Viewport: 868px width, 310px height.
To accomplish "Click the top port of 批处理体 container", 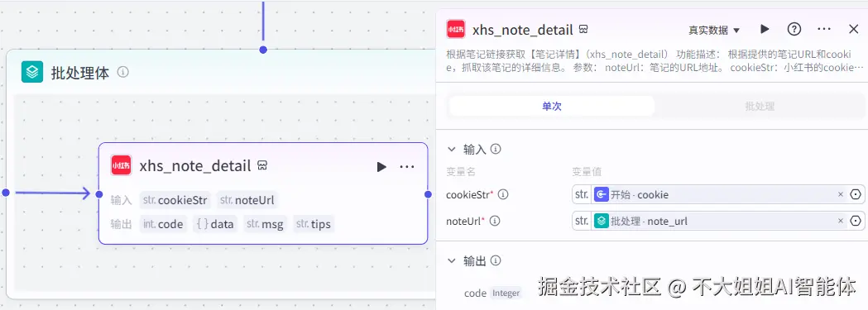I will 263,50.
